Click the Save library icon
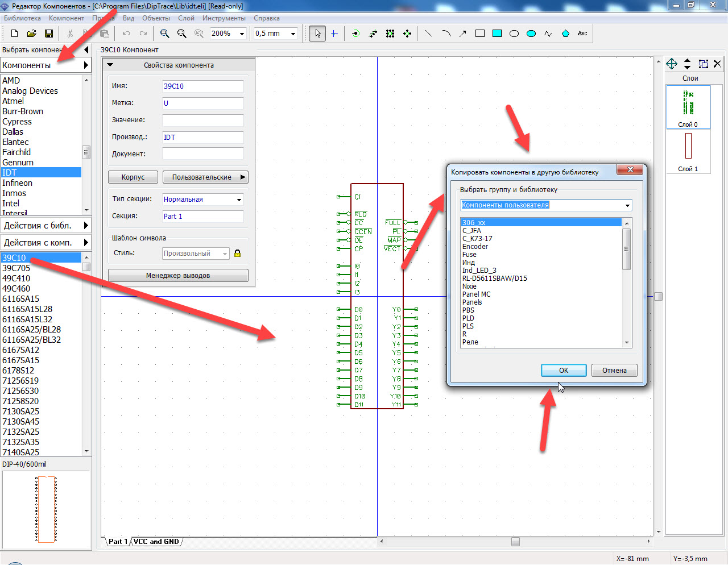Viewport: 728px width, 565px height. click(49, 34)
